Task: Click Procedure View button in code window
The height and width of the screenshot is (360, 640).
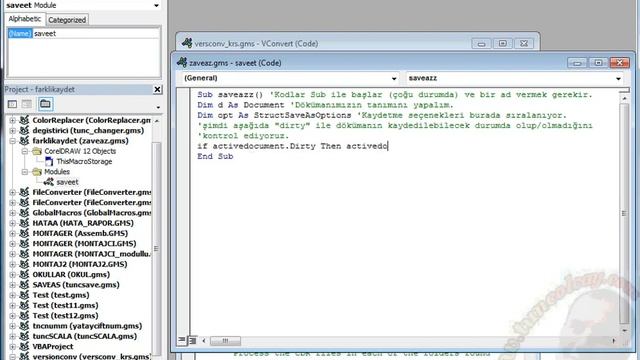Action: [182, 340]
